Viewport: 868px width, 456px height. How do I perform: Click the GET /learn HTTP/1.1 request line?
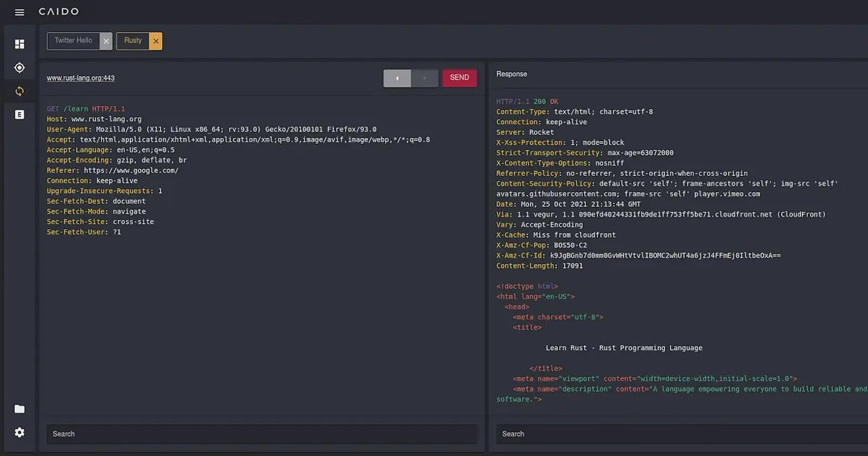click(86, 109)
